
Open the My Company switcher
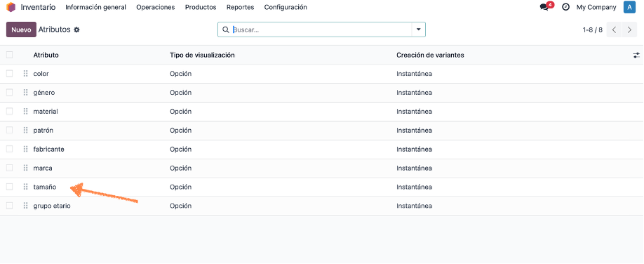click(596, 7)
